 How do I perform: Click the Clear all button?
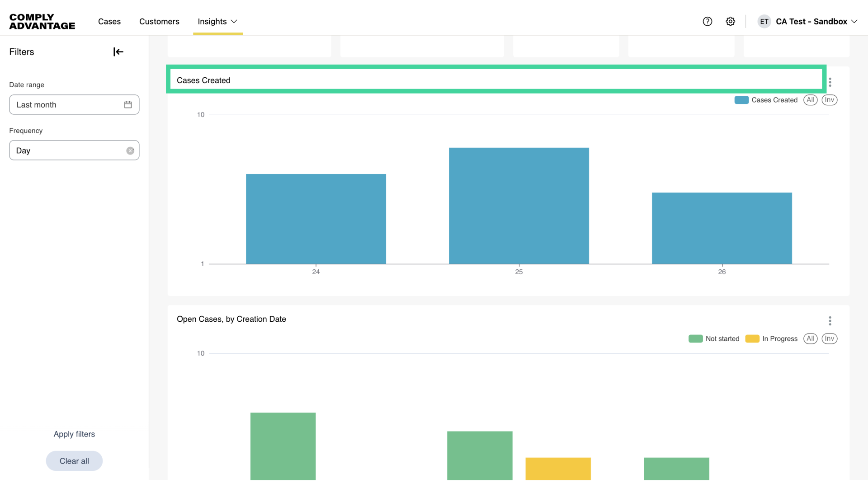74,461
